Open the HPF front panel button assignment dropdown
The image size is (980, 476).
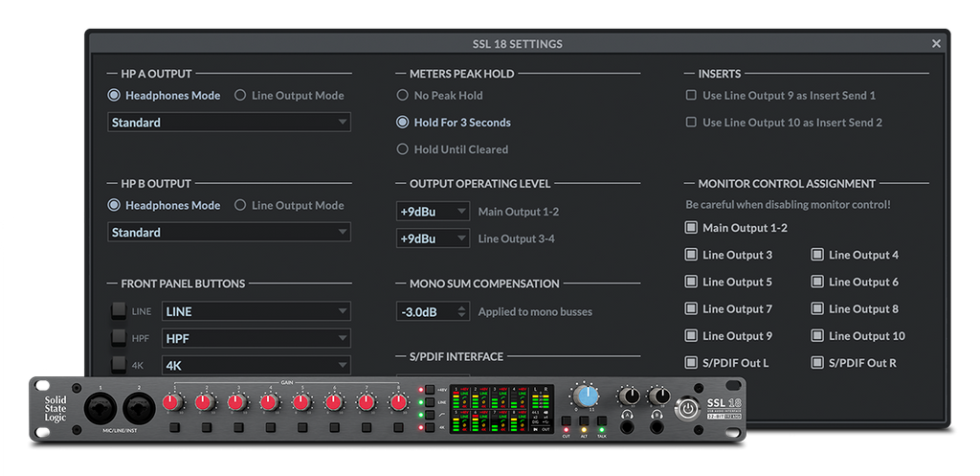[256, 338]
